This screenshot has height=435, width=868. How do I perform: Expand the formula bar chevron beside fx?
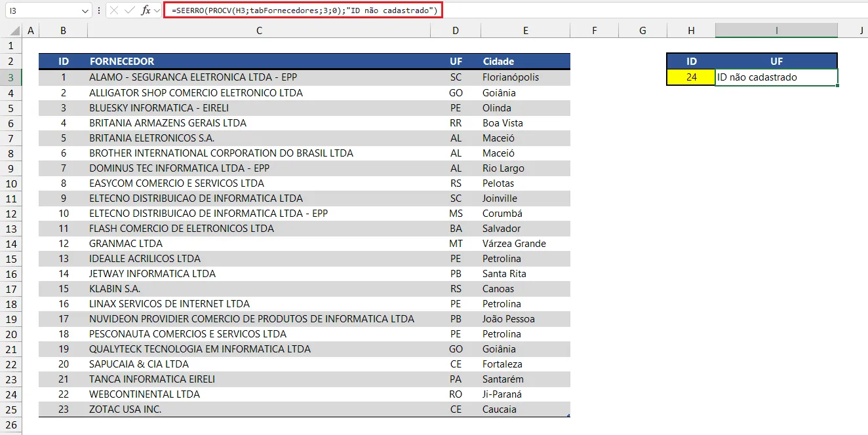(x=157, y=11)
